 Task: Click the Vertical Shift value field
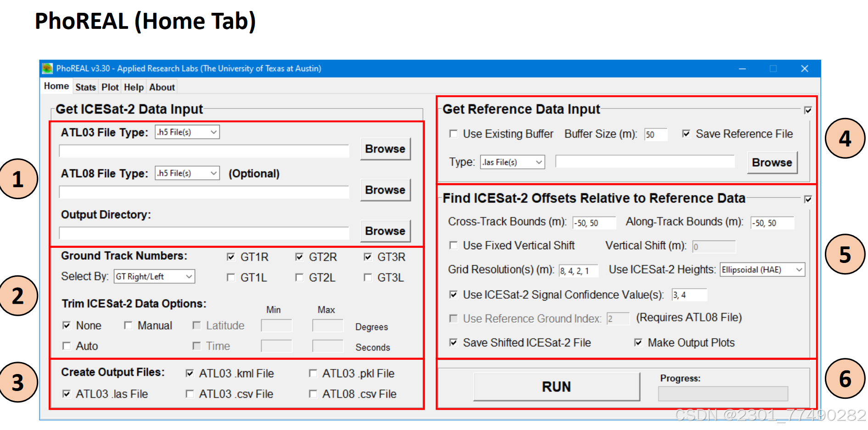(714, 247)
